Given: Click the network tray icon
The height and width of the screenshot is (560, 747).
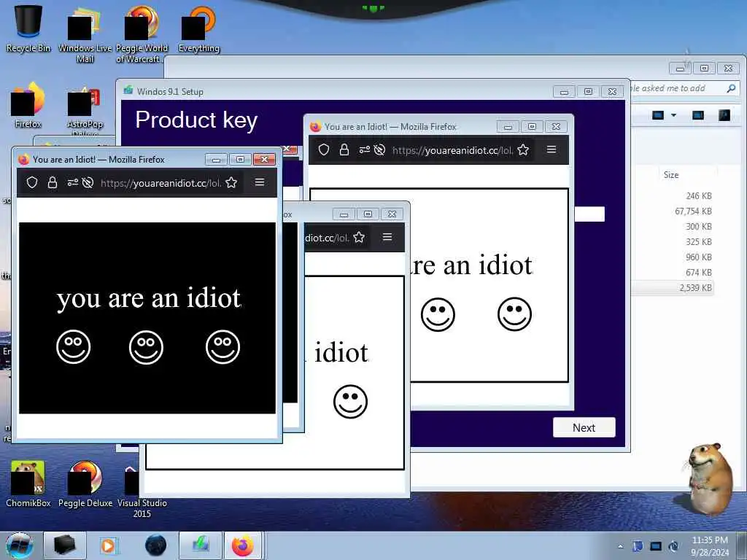Looking at the screenshot, I should [x=656, y=546].
